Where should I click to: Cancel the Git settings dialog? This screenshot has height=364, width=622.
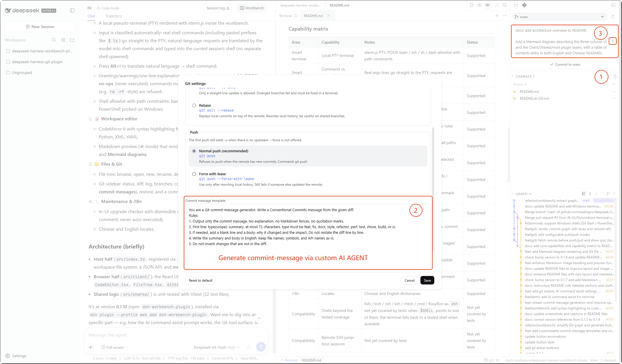(x=409, y=280)
